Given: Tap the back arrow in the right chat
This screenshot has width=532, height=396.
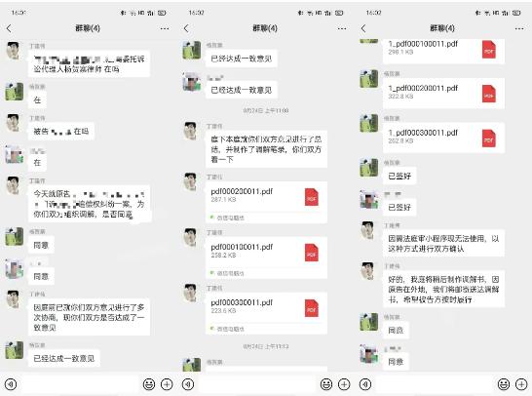Looking at the screenshot, I should [x=363, y=28].
